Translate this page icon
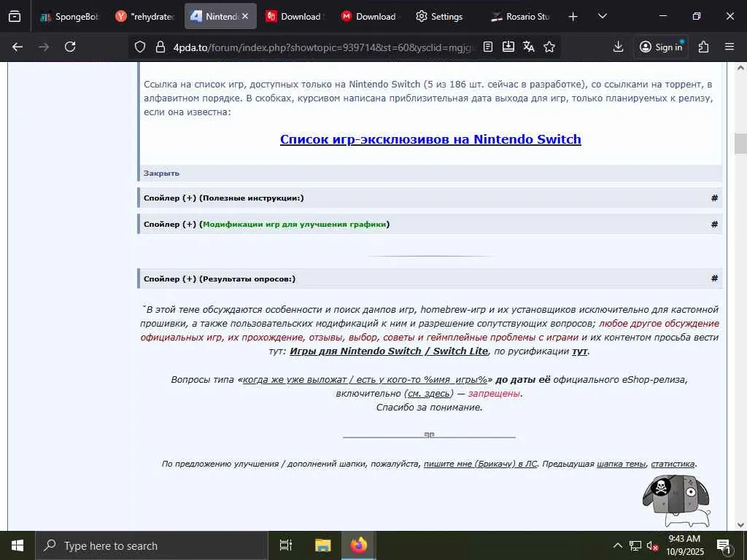The height and width of the screenshot is (560, 747). (529, 47)
